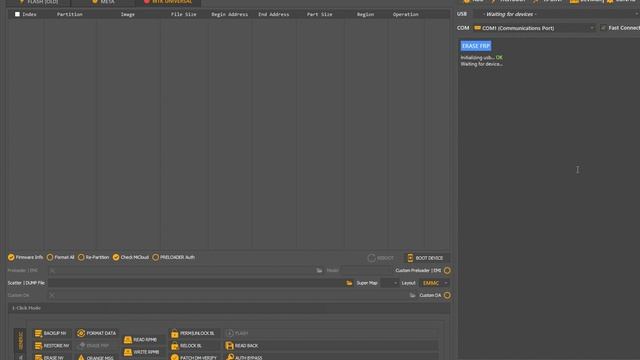640x360 pixels.
Task: Click the highlighted ERASE FRP log heading
Action: (x=476, y=46)
